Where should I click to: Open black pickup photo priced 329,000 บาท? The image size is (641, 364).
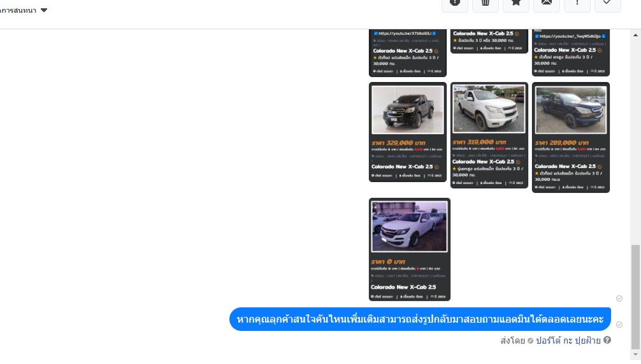click(408, 109)
